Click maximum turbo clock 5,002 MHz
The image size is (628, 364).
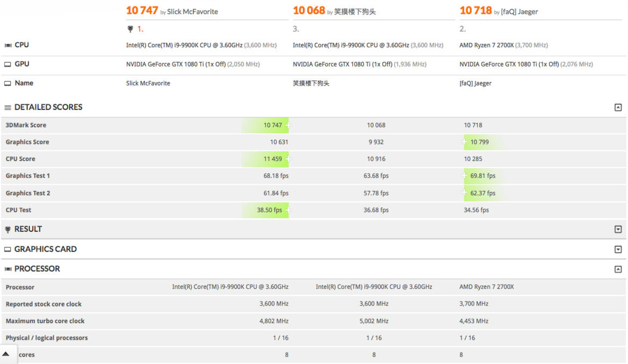tap(374, 321)
